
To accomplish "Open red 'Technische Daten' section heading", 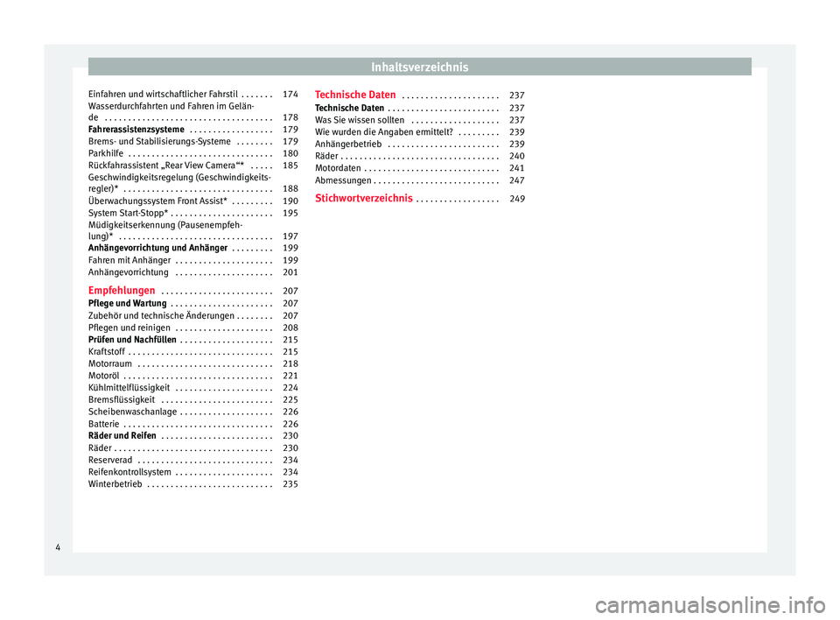I will tap(420, 95).
